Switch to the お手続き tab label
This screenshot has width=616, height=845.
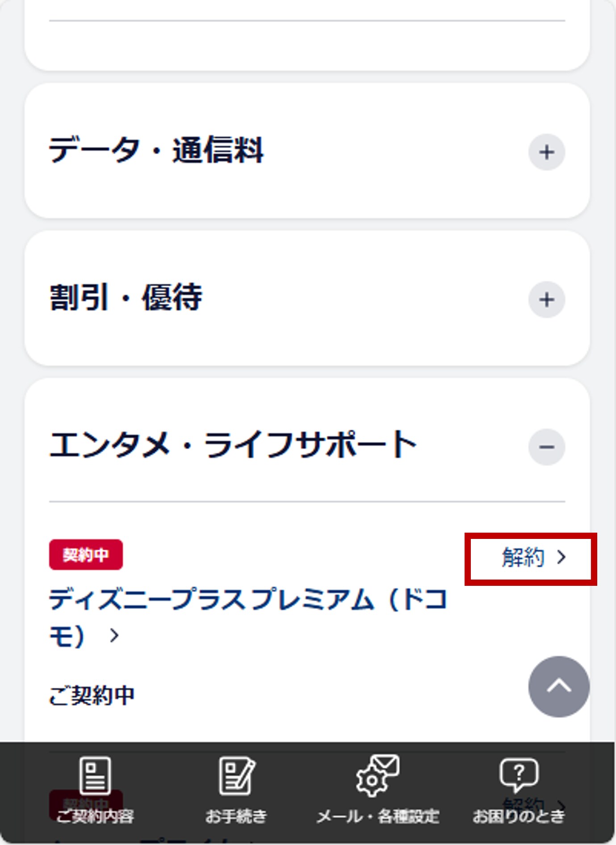coord(236,817)
